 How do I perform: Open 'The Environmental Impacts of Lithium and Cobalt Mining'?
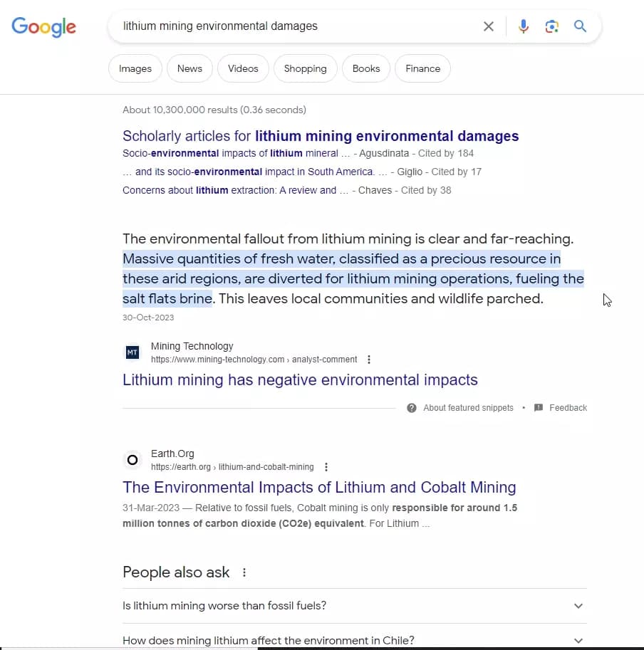tap(319, 487)
